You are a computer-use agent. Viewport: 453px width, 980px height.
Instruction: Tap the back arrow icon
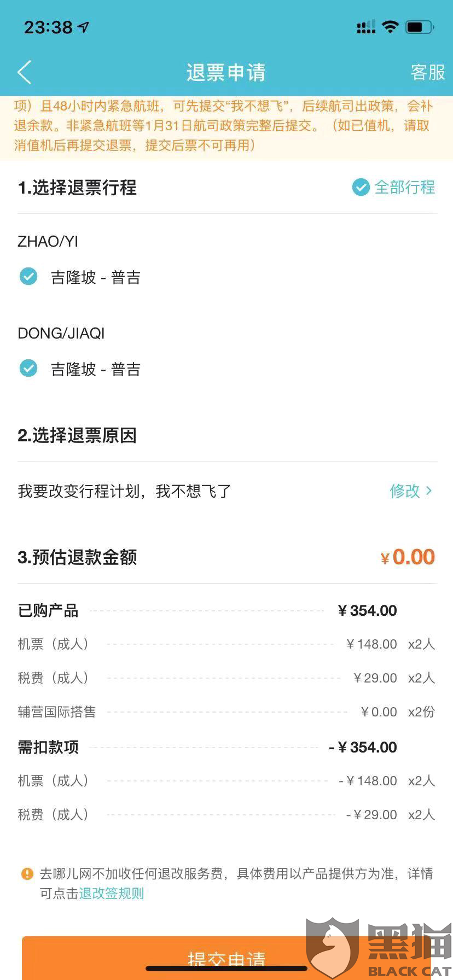point(24,72)
